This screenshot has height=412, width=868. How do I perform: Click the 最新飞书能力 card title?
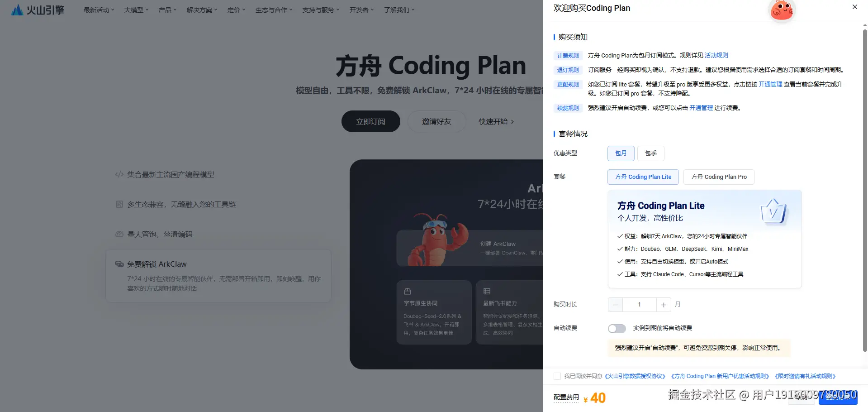(500, 303)
